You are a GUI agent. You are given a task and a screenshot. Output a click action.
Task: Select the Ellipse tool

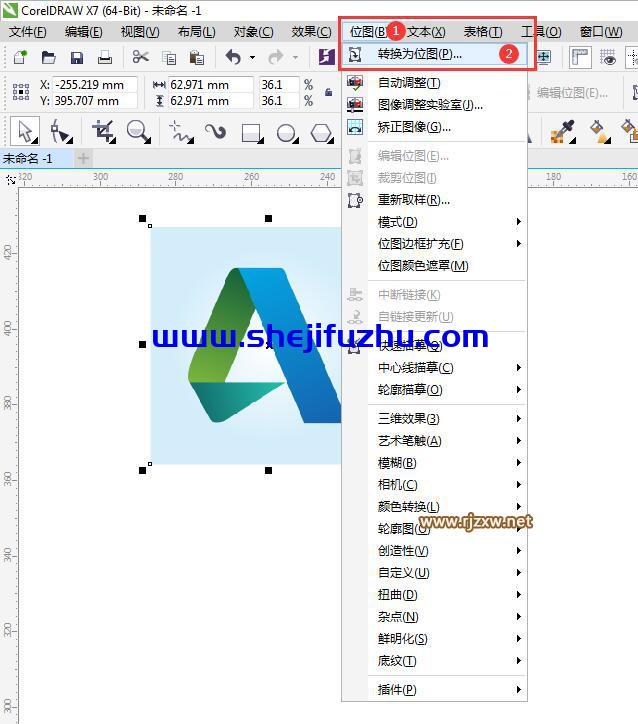point(287,133)
